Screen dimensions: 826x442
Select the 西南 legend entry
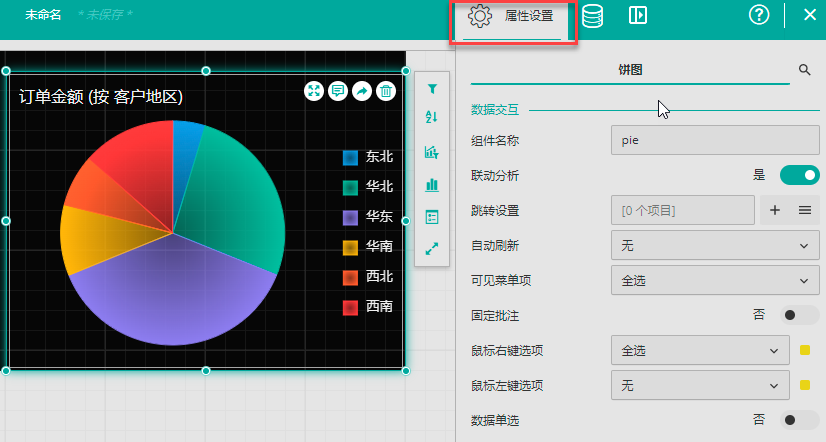pos(368,307)
